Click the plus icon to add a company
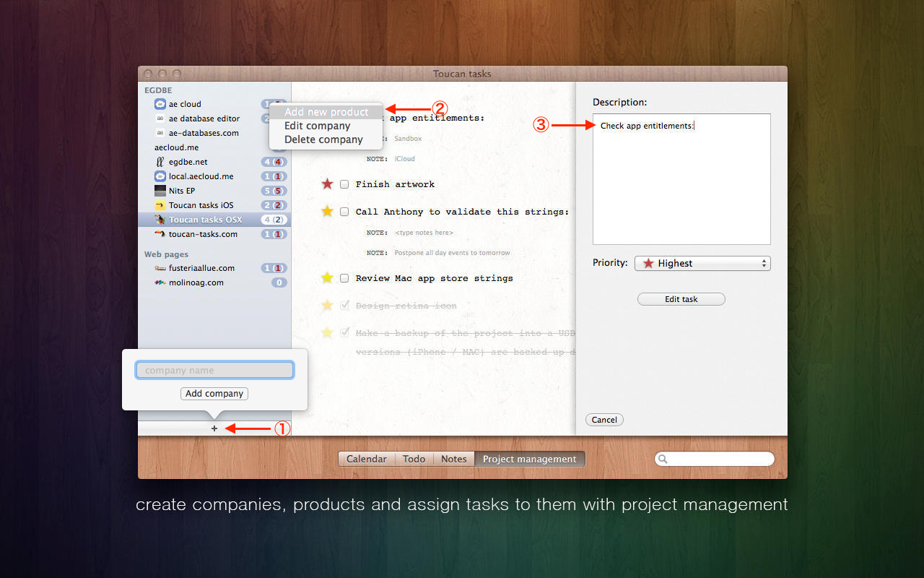The height and width of the screenshot is (578, 924). pos(214,428)
